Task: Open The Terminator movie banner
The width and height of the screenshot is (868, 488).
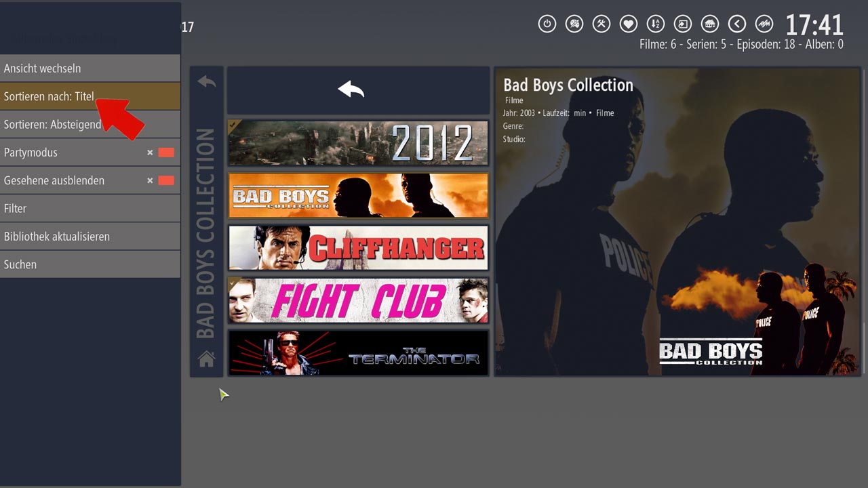Action: pos(358,352)
